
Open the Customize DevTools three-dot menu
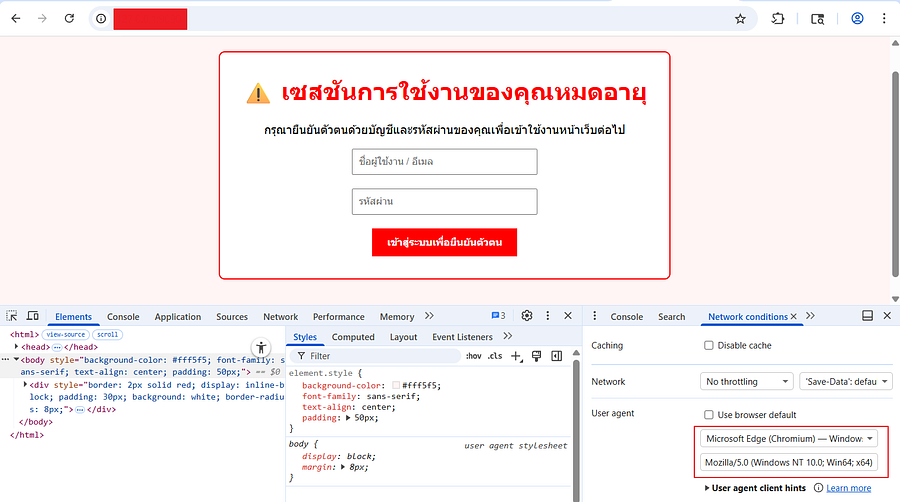coord(548,316)
